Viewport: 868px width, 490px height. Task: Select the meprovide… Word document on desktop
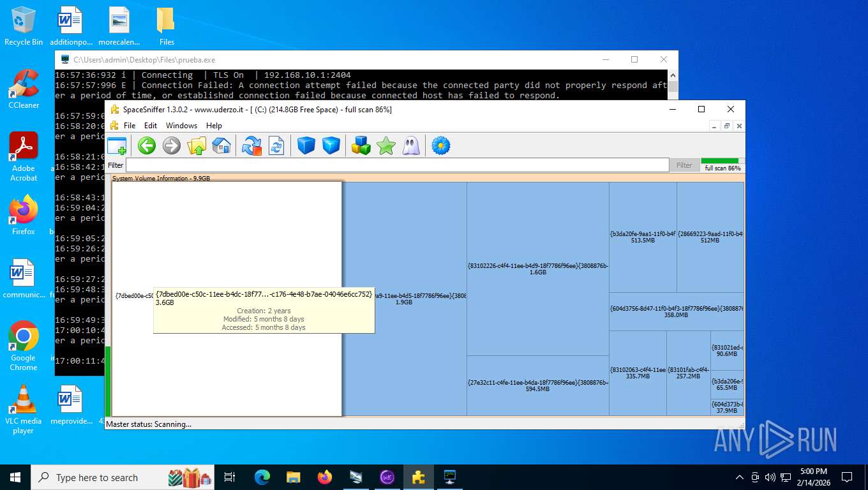(x=71, y=405)
